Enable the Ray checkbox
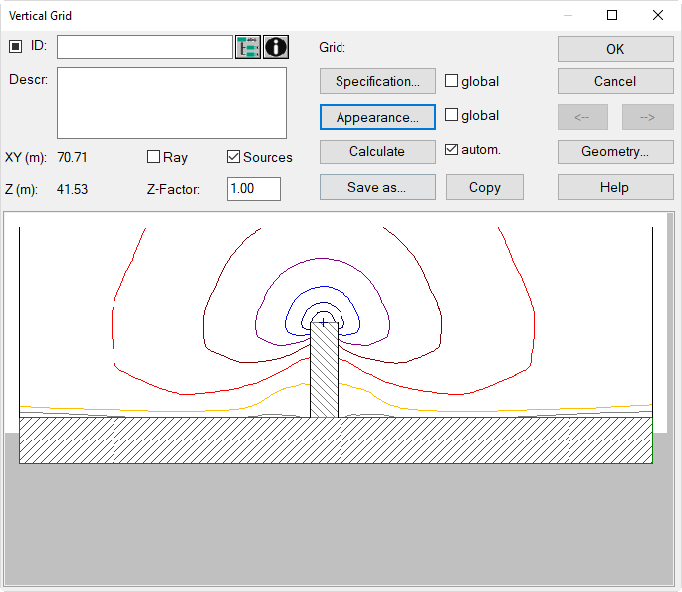This screenshot has width=682, height=592. click(x=154, y=157)
